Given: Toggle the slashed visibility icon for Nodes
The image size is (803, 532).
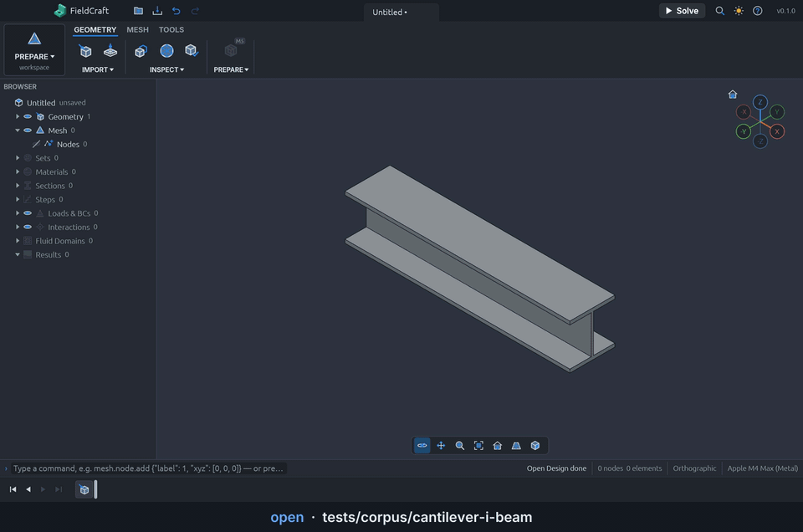Looking at the screenshot, I should 36,145.
